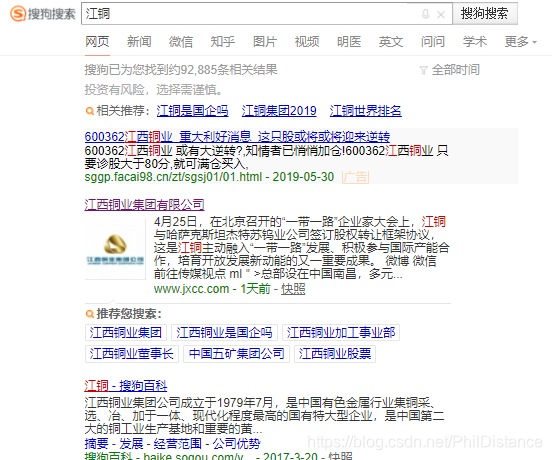Viewport: 552px width, 460px height.
Task: Click the orange magnifier beside 推荐您搜索
Action: (90, 314)
